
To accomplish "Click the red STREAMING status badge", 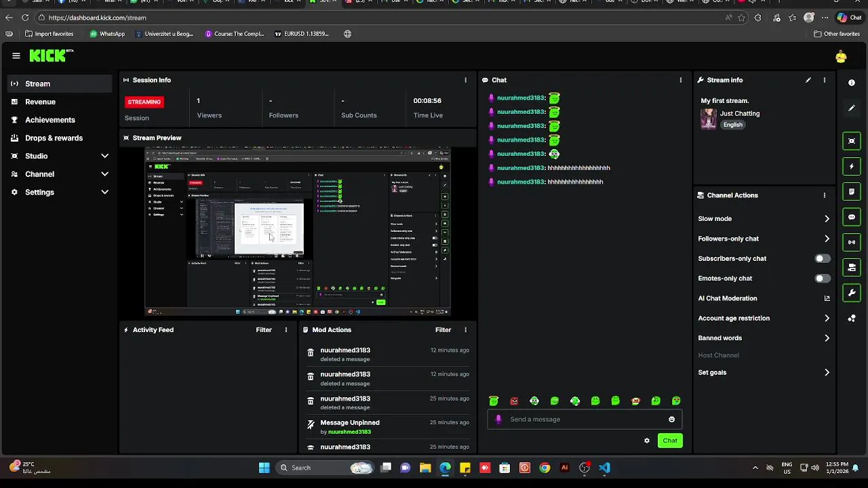I will click(144, 102).
